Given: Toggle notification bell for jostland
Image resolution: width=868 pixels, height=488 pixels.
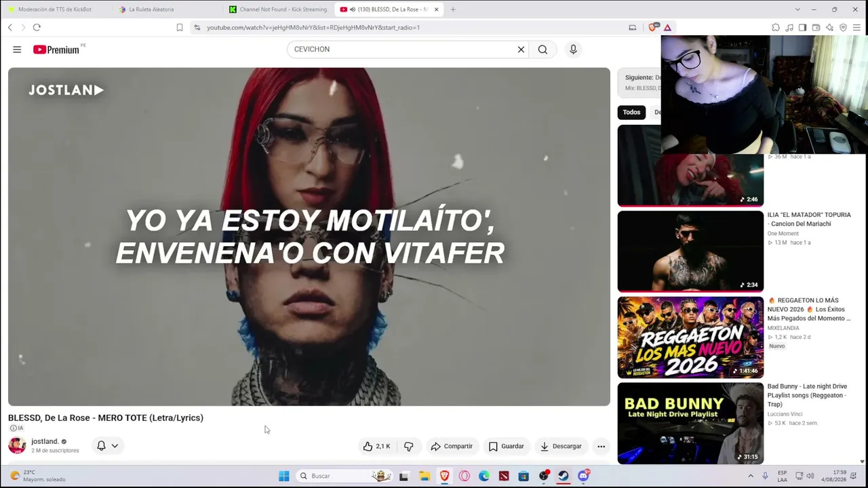Looking at the screenshot, I should [x=101, y=445].
